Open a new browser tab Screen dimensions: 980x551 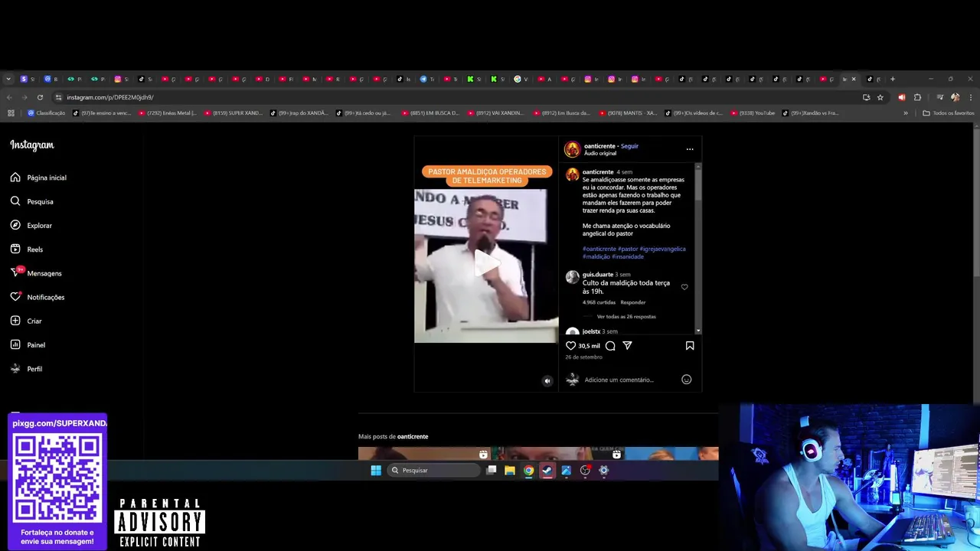point(893,79)
